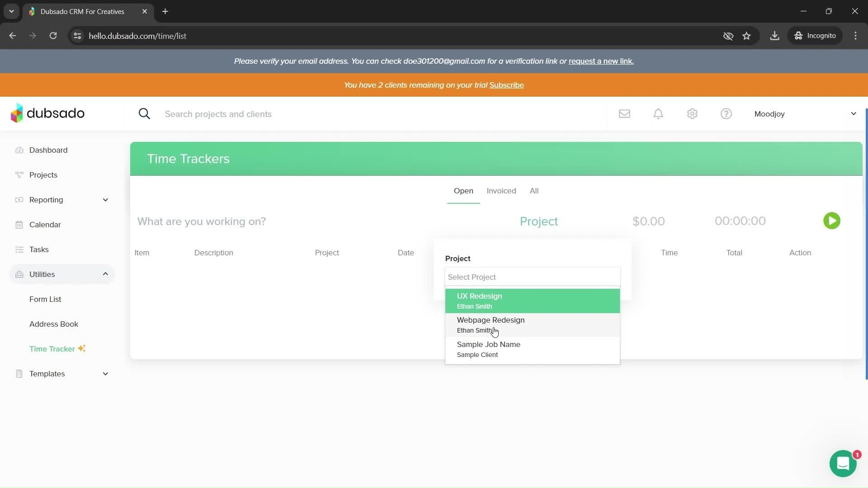This screenshot has width=868, height=488.
Task: Open the mail inbox icon
Action: click(624, 114)
